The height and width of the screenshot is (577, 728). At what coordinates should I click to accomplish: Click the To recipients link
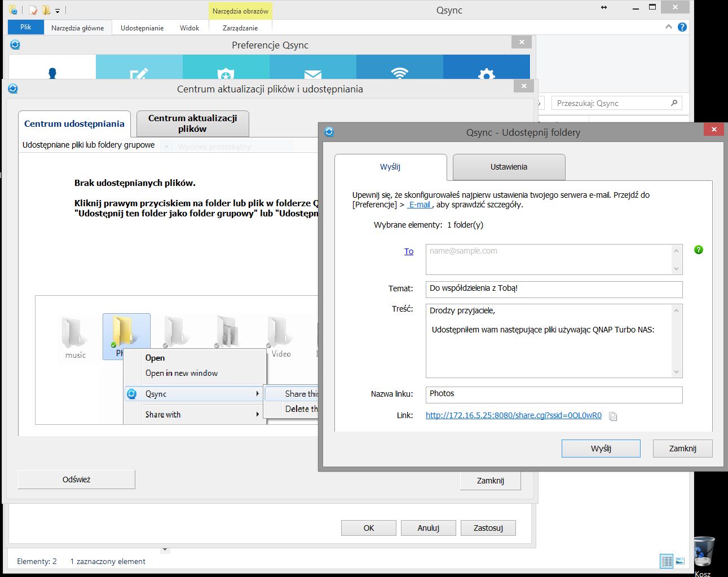click(x=409, y=251)
